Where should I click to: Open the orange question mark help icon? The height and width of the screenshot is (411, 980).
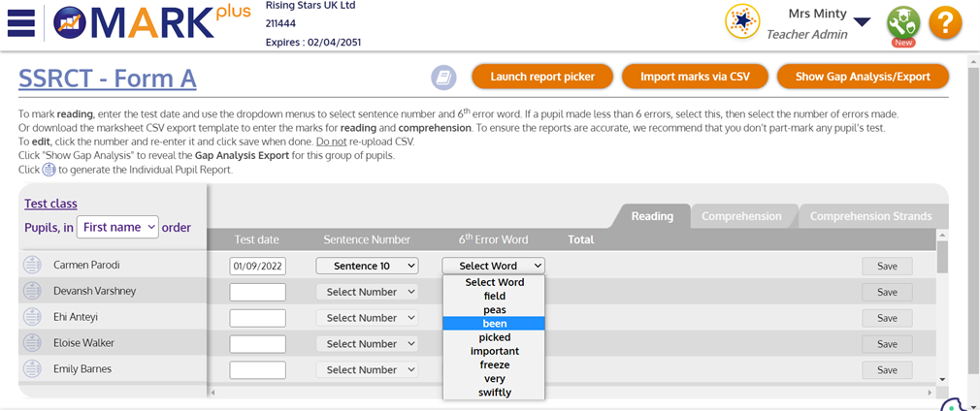945,22
